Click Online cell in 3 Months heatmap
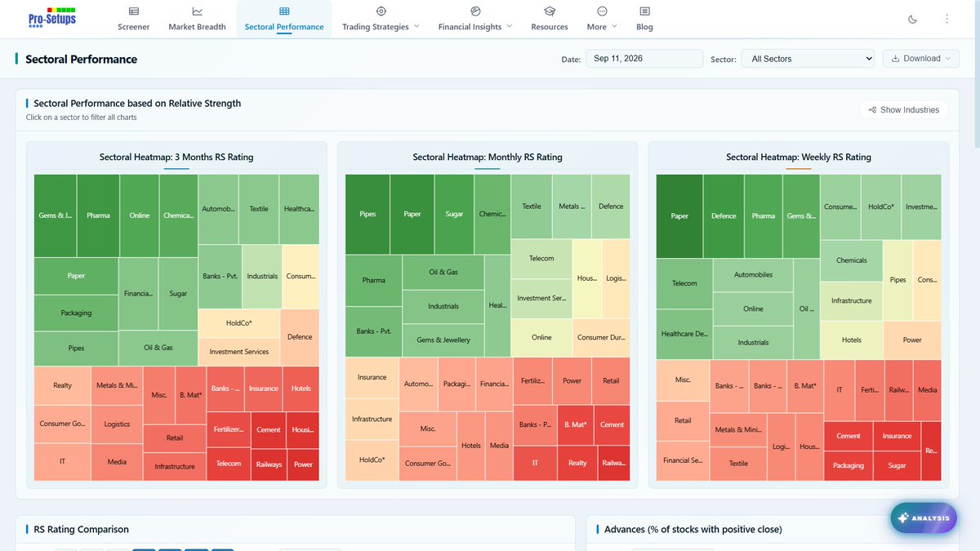Image resolution: width=980 pixels, height=551 pixels. [x=140, y=216]
